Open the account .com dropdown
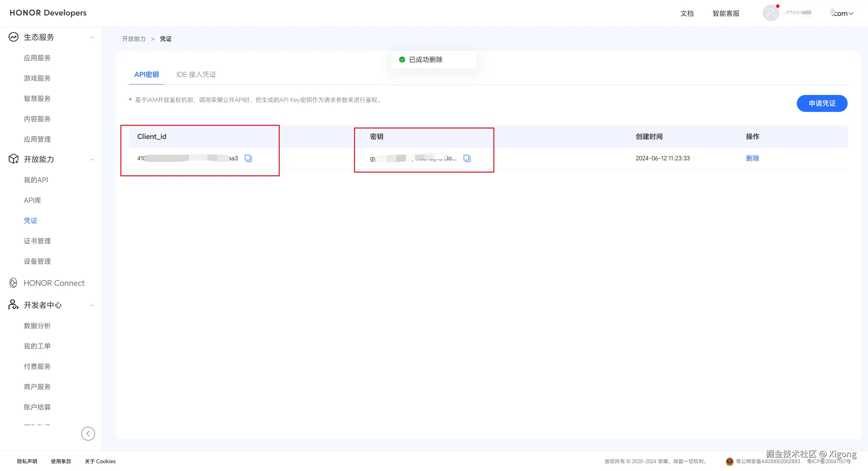The height and width of the screenshot is (471, 868). (x=843, y=14)
